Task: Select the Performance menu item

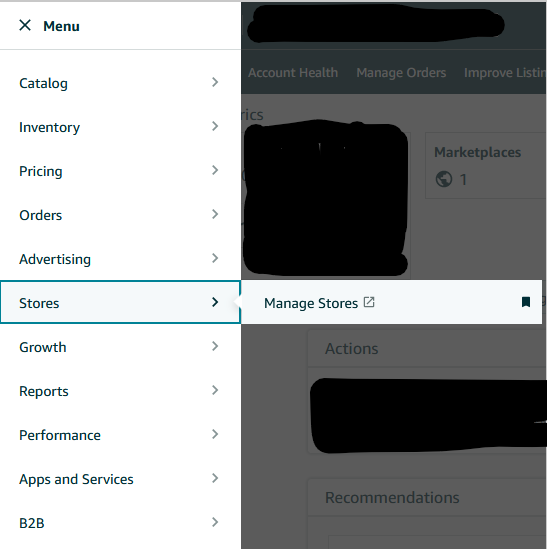Action: pos(120,435)
